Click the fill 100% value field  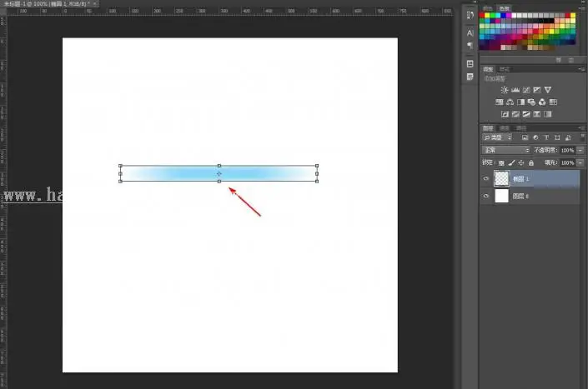click(x=567, y=163)
